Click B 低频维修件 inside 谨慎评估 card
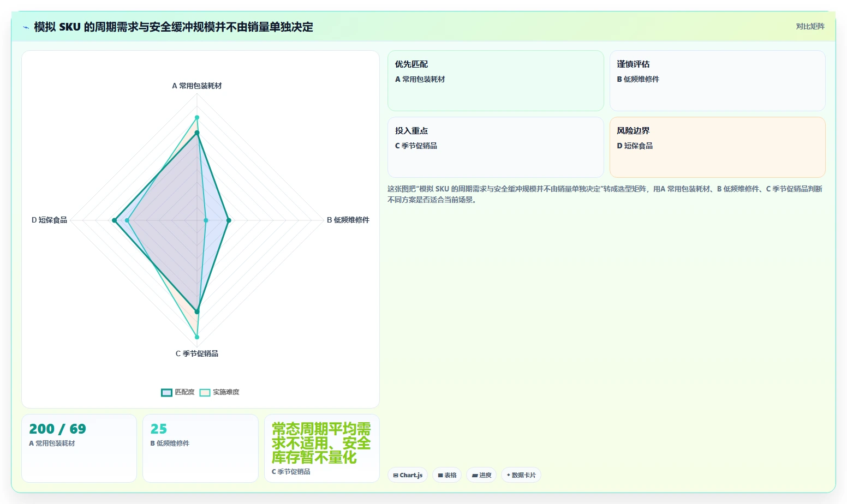 (638, 79)
